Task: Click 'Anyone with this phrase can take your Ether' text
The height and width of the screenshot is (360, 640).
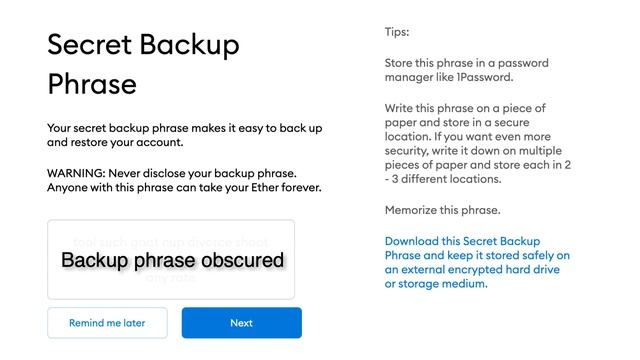Action: pos(168,187)
